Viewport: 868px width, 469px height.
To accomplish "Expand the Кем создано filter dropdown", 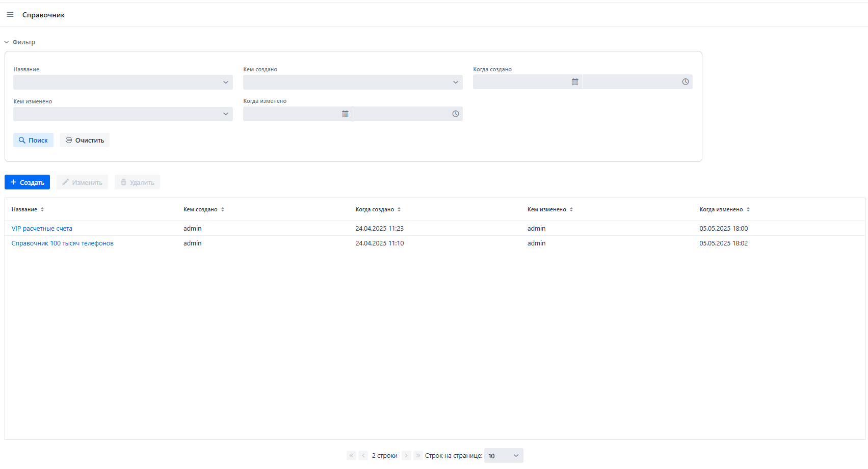I will pos(353,82).
